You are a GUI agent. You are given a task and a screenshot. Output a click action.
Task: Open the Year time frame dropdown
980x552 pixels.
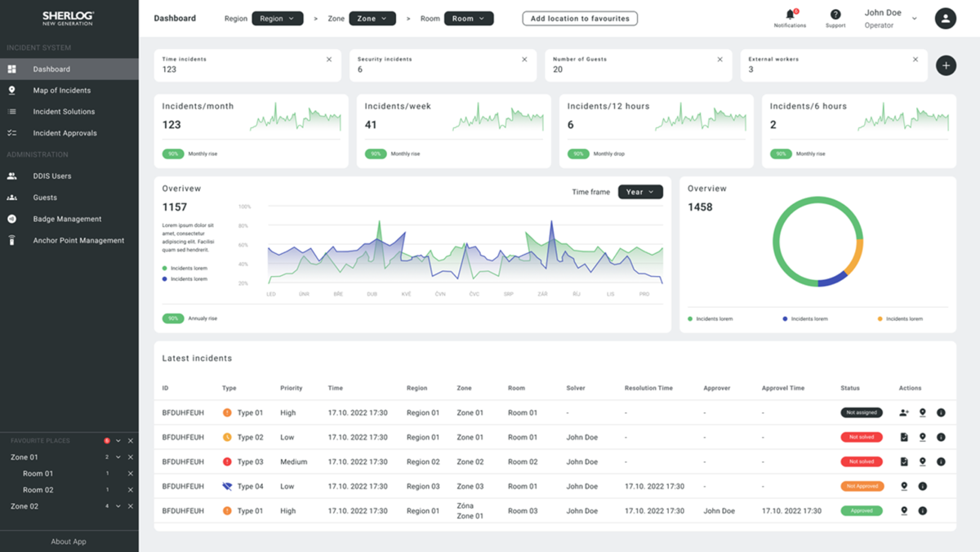coord(640,192)
